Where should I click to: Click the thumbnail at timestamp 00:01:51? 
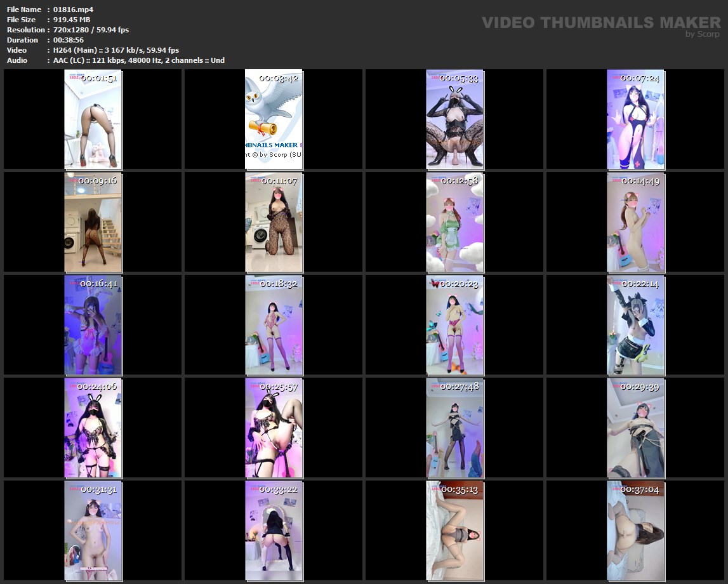(x=93, y=119)
